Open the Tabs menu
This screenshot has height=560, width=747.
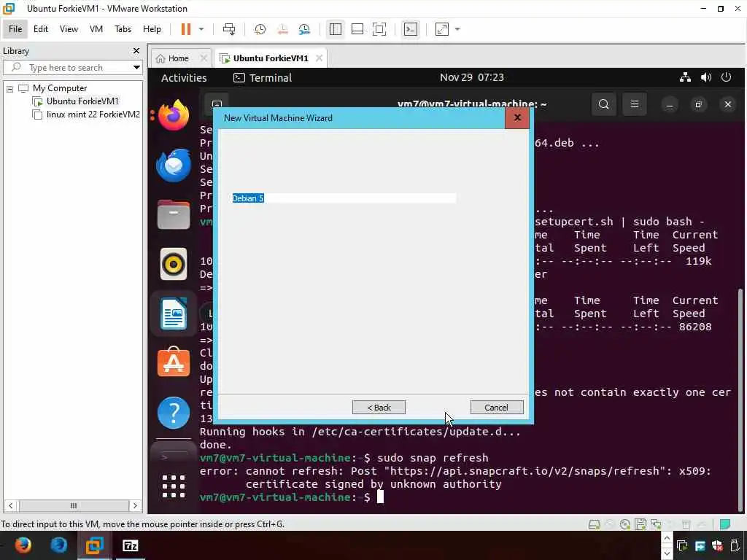(123, 29)
